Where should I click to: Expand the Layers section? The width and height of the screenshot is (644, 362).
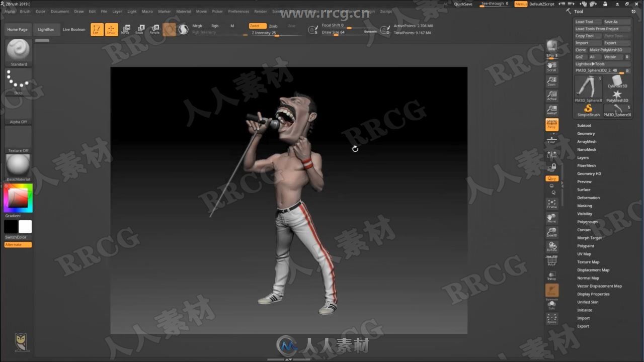pos(583,157)
